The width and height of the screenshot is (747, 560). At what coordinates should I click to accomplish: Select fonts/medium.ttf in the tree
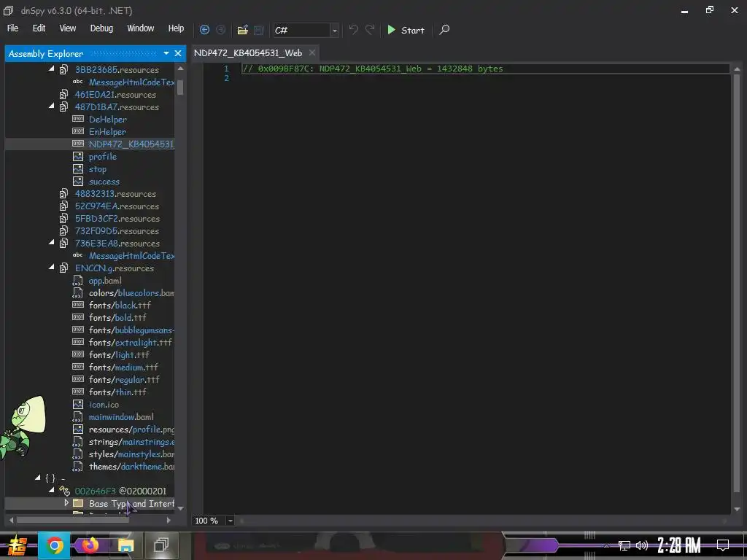tap(123, 367)
